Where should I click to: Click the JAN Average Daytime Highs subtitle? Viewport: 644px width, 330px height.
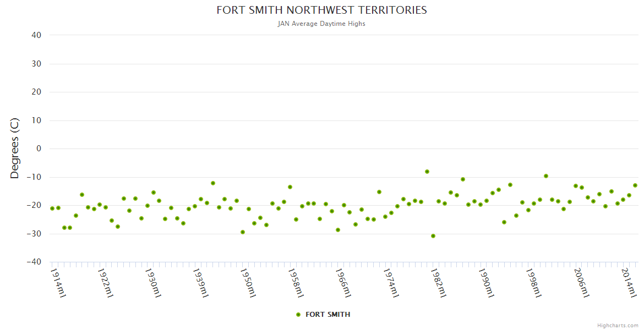(x=321, y=24)
